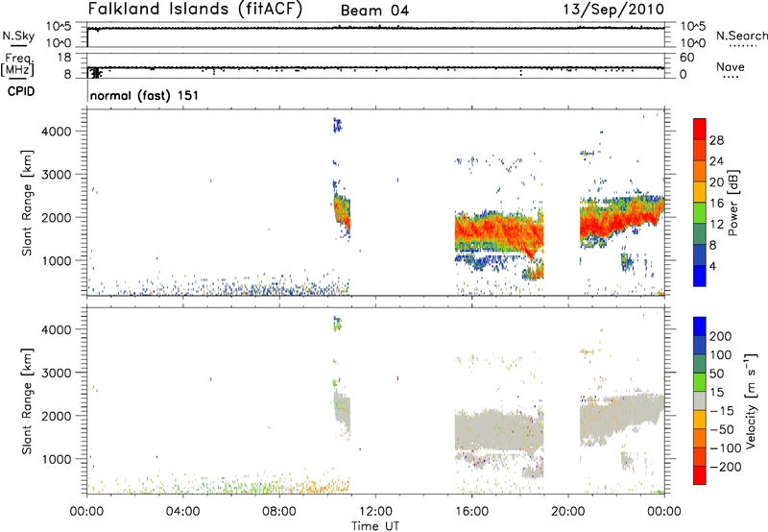Click the 10^5 label on right sky-noise axis
This screenshot has height=532, width=768.
click(692, 26)
